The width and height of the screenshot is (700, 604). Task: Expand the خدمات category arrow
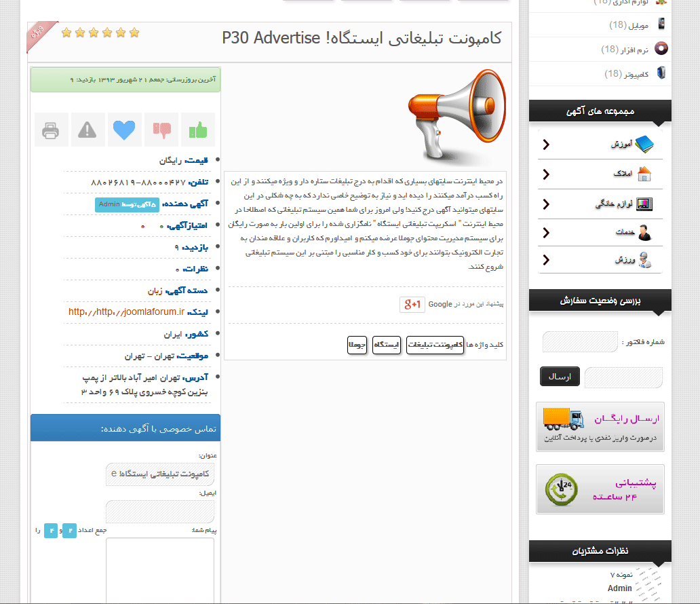click(x=546, y=233)
